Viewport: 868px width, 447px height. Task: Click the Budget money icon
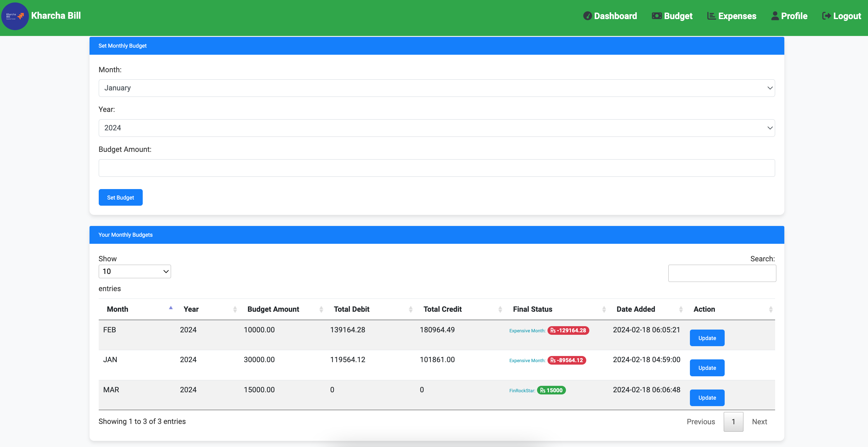(656, 16)
